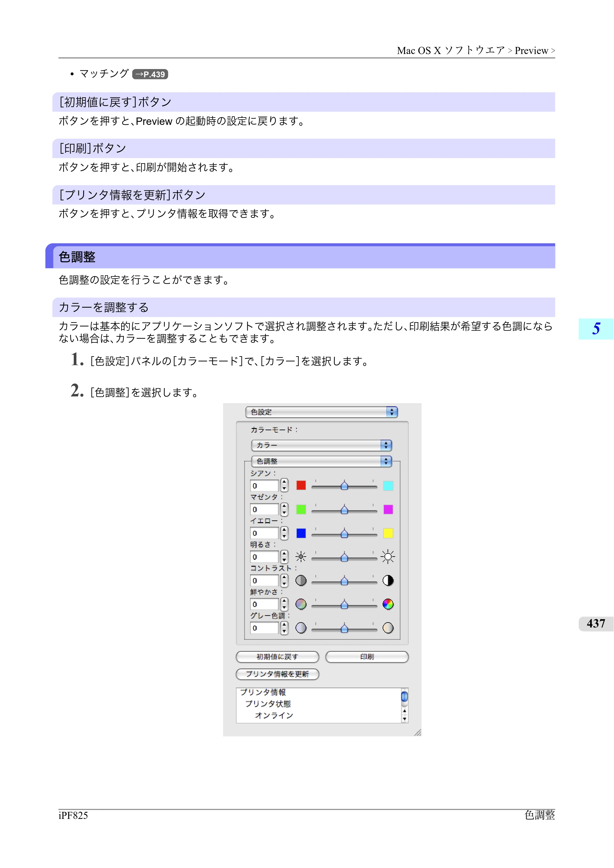The image size is (614, 868).
Task: Click the シアン value input field
Action: coord(264,486)
